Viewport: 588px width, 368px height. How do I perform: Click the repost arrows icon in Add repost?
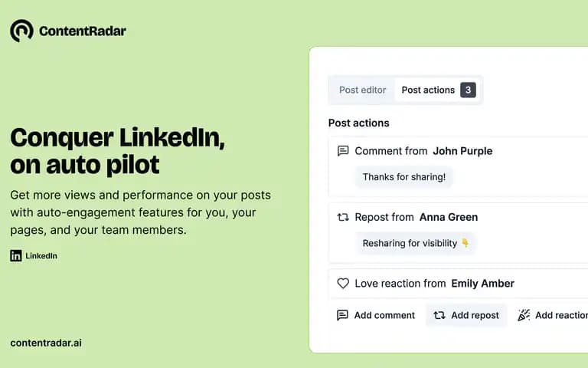click(439, 315)
